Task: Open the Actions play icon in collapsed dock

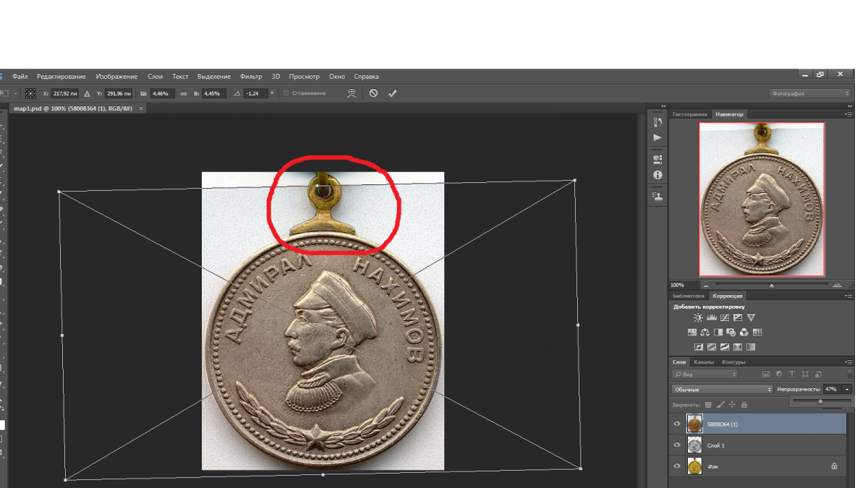Action: click(x=658, y=137)
